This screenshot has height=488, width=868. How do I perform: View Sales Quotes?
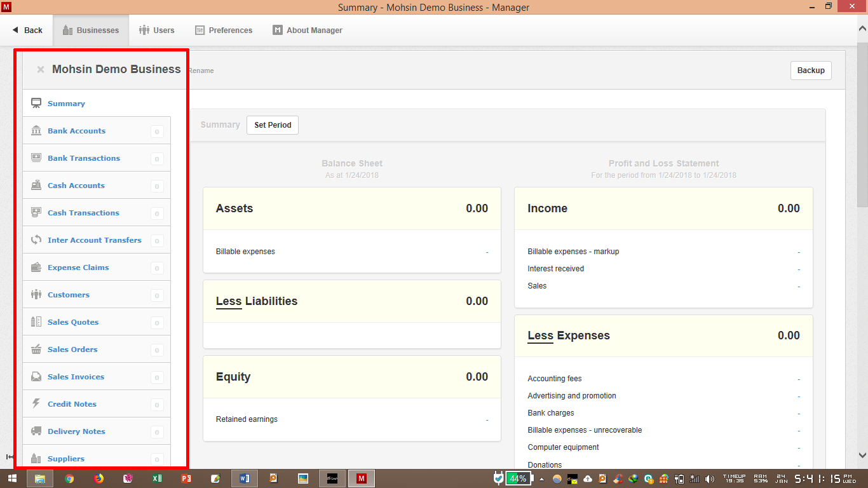click(73, 322)
